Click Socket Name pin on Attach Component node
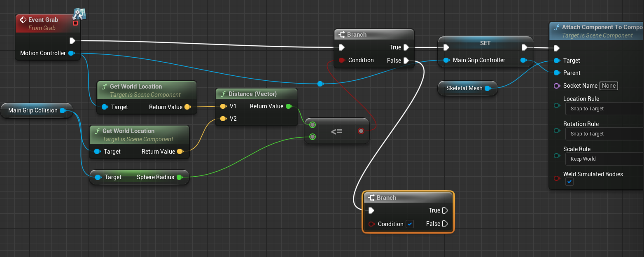This screenshot has height=257, width=644. (x=557, y=86)
